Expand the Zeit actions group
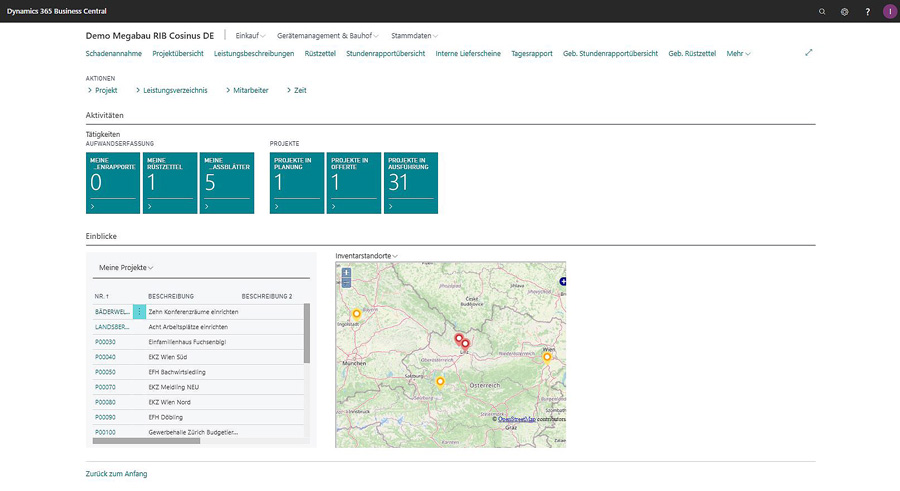The width and height of the screenshot is (900, 491). [x=297, y=90]
